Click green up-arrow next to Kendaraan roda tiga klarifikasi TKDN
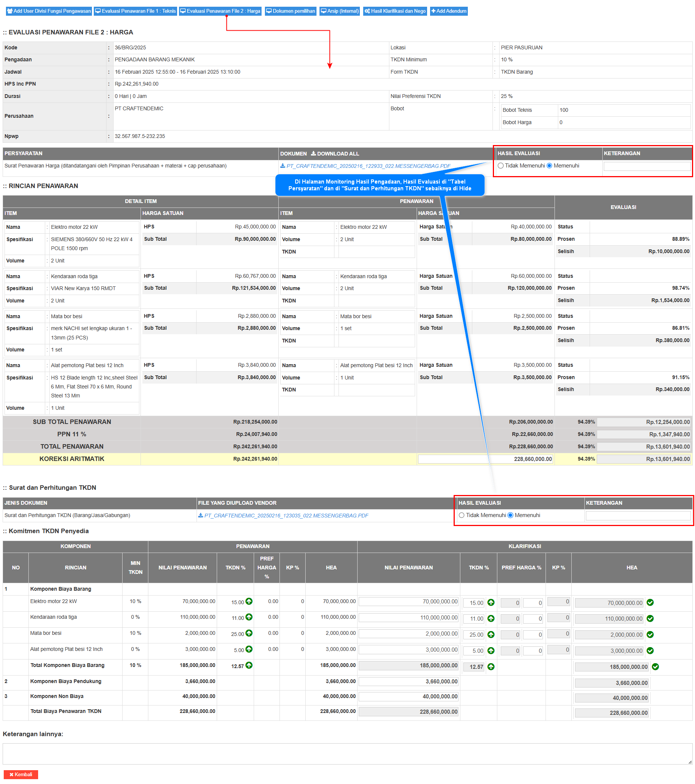This screenshot has height=784, width=695. (491, 619)
